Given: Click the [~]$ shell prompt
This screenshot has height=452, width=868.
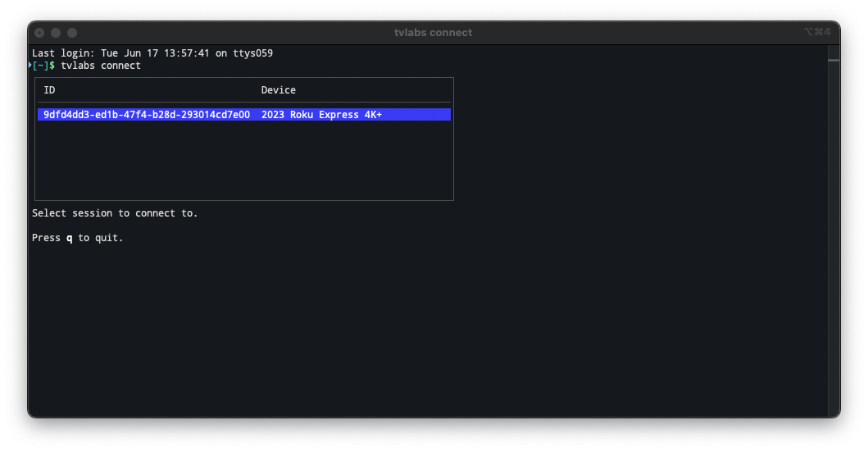Looking at the screenshot, I should click(x=43, y=66).
